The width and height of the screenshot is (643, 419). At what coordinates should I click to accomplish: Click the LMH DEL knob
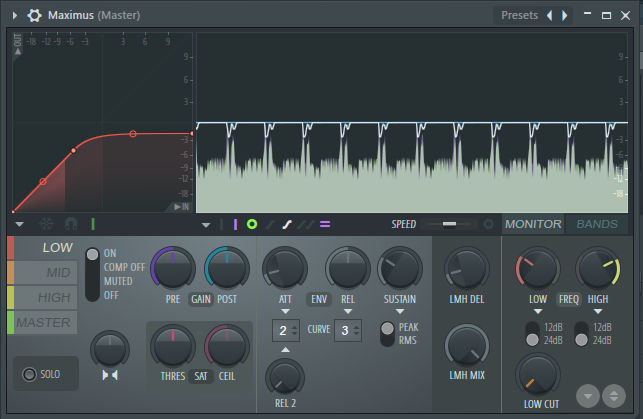pos(467,269)
